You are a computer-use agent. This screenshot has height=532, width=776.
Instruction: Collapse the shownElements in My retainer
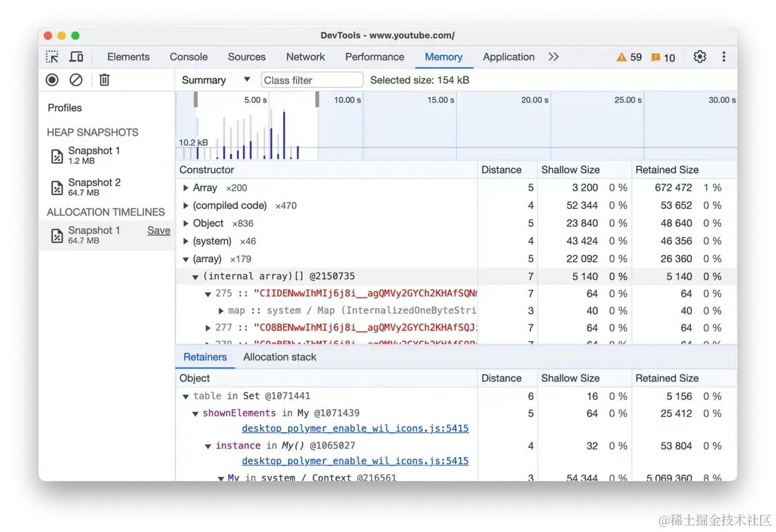click(196, 414)
